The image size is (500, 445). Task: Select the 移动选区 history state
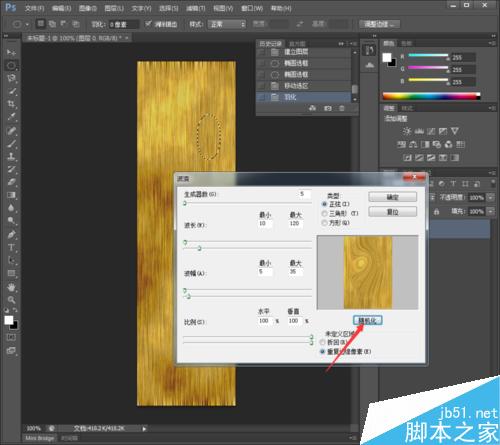point(303,86)
